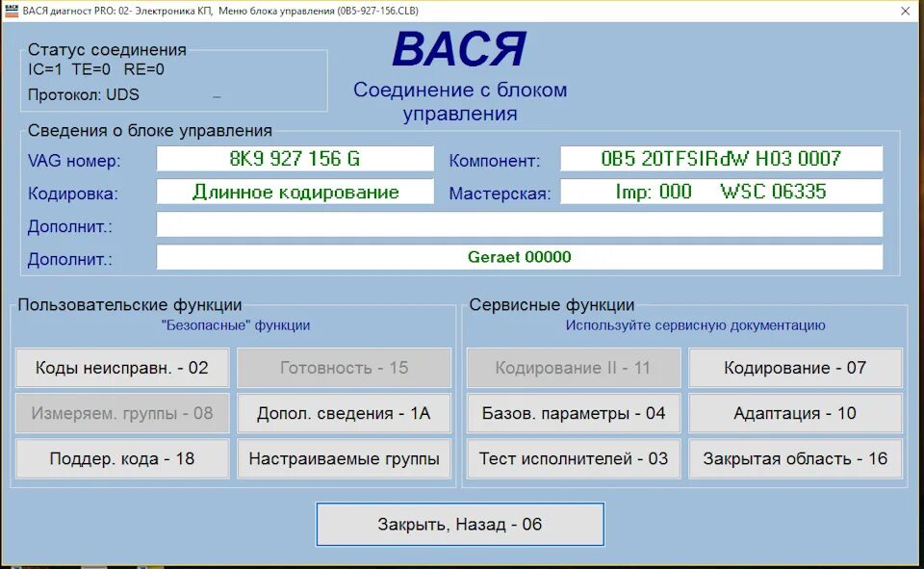The height and width of the screenshot is (569, 924).
Task: Open Настраиваемые группы
Action: click(345, 458)
